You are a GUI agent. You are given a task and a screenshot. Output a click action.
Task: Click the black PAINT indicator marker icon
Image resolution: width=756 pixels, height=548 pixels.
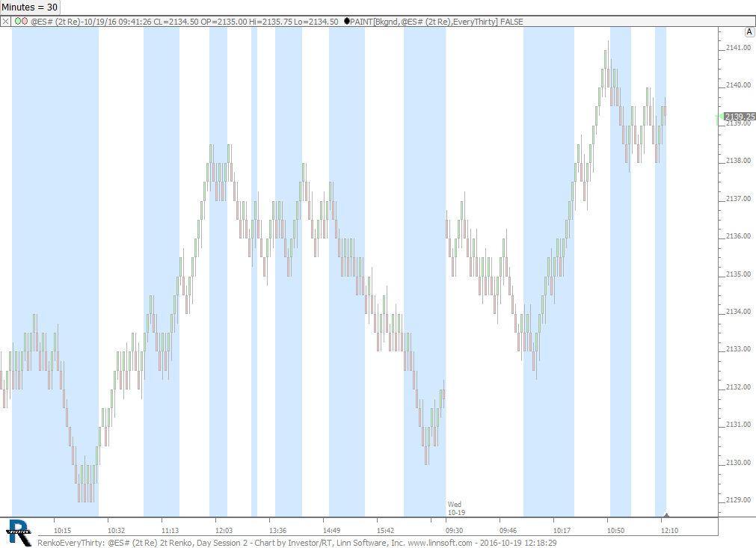click(347, 21)
